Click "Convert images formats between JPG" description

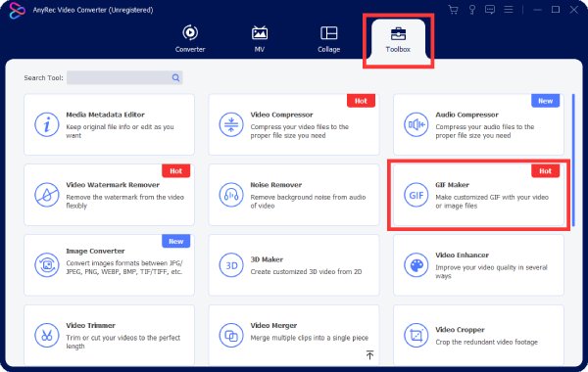124,267
